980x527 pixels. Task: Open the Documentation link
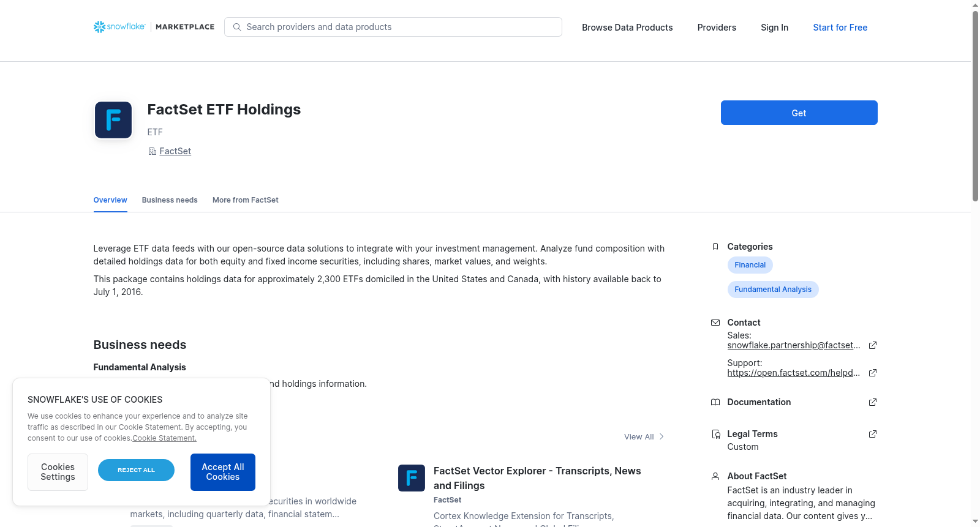pos(759,402)
